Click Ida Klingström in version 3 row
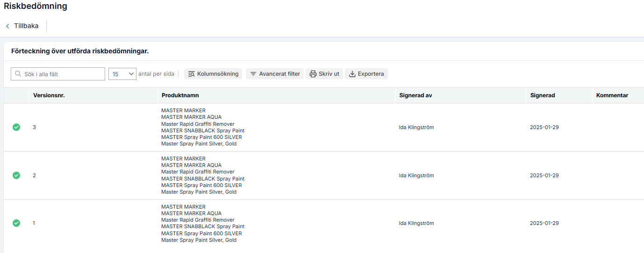This screenshot has height=253, width=644. point(416,127)
